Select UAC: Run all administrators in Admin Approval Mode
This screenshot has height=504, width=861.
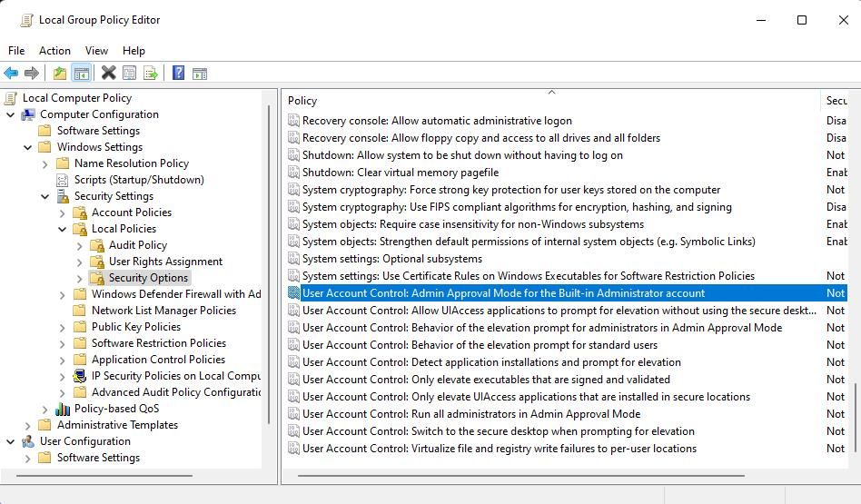click(470, 414)
